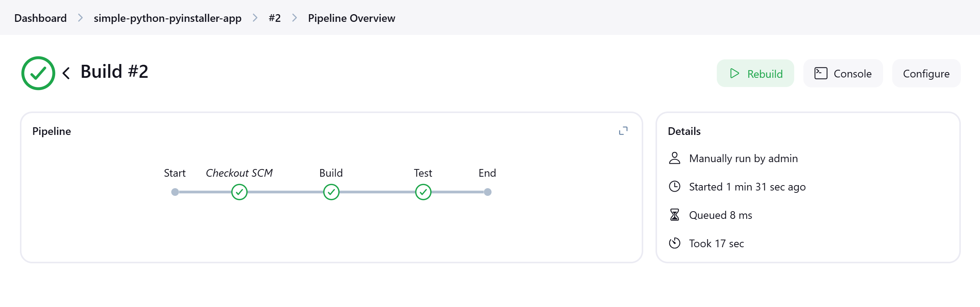
Task: Expand chevron after the Dashboard breadcrumb
Action: [80, 18]
